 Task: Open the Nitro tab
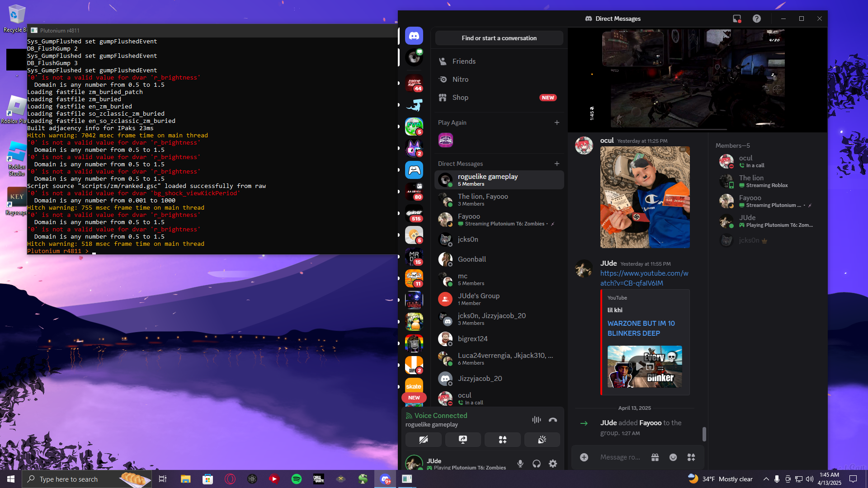point(499,80)
